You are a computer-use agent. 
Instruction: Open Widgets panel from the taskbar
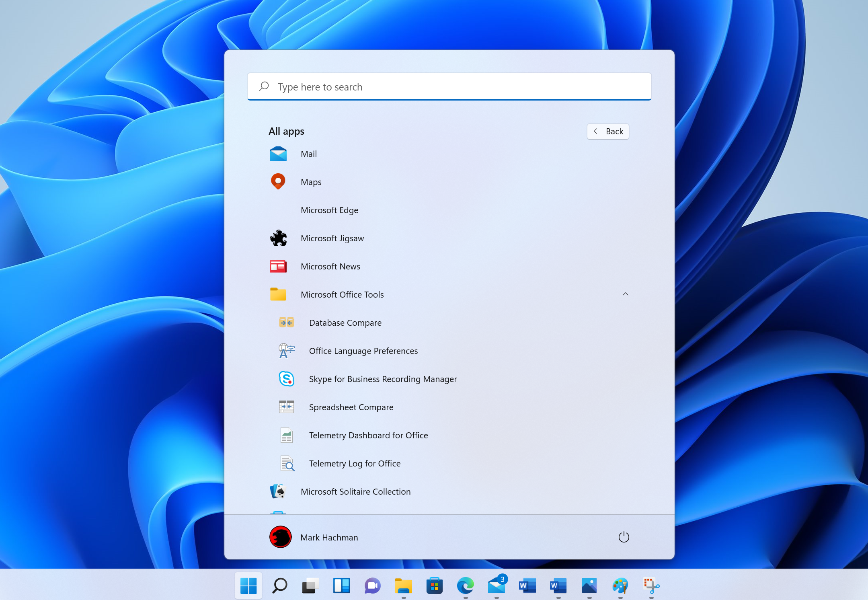click(342, 586)
